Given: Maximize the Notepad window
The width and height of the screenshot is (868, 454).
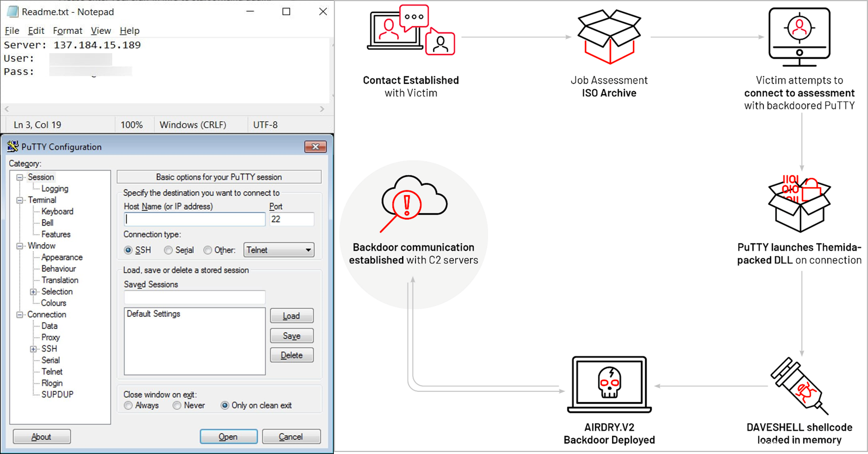Looking at the screenshot, I should pos(286,12).
